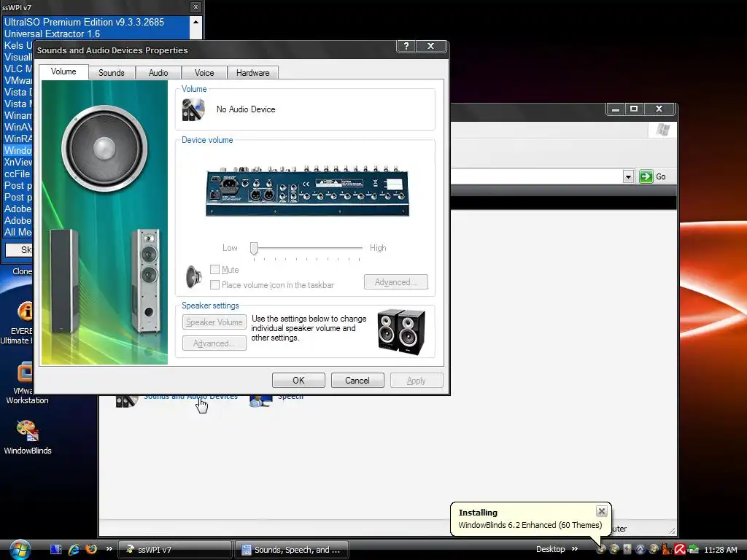Click the Speaker Volume button
The width and height of the screenshot is (747, 560).
coord(214,322)
